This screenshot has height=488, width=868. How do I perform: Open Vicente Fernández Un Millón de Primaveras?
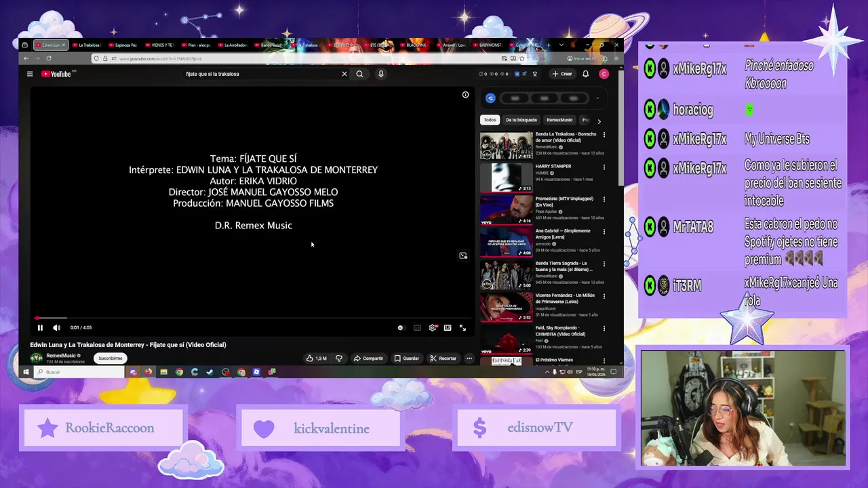507,306
